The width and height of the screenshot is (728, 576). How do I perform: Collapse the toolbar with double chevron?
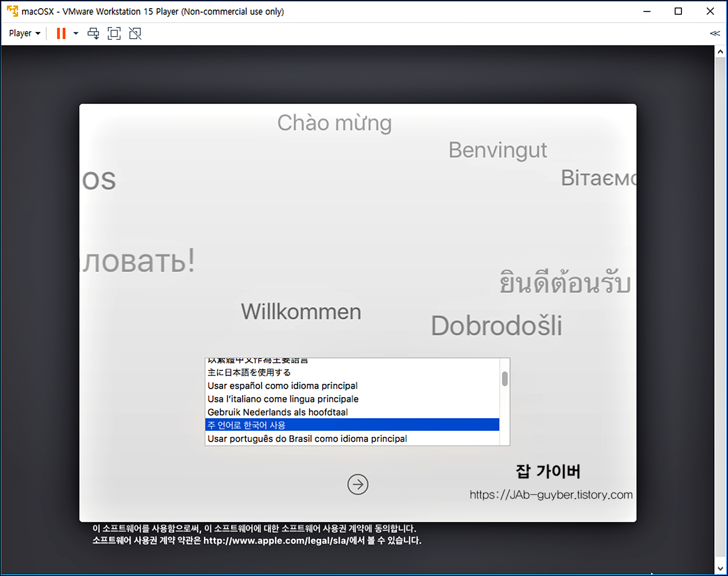coord(715,33)
